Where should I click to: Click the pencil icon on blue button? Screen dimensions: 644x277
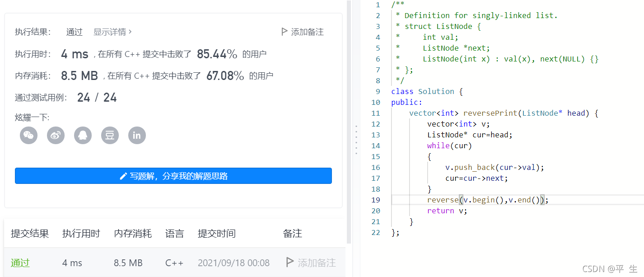click(123, 176)
